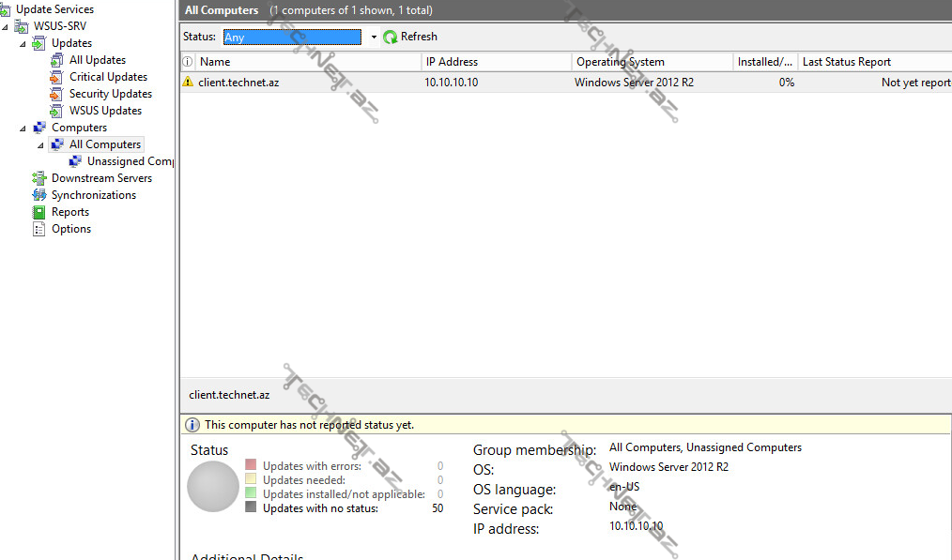Viewport: 952px width, 560px height.
Task: Click the Reports icon in tree
Action: tap(38, 212)
